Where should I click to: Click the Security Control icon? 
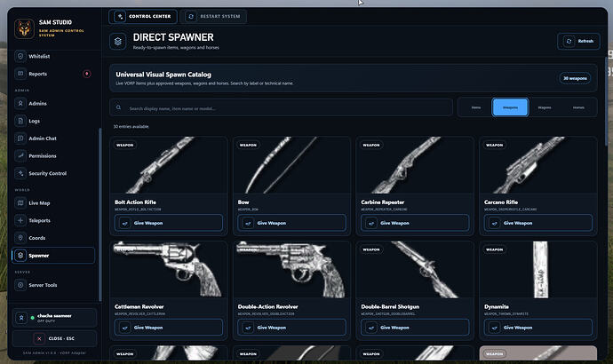pyautogui.click(x=20, y=173)
